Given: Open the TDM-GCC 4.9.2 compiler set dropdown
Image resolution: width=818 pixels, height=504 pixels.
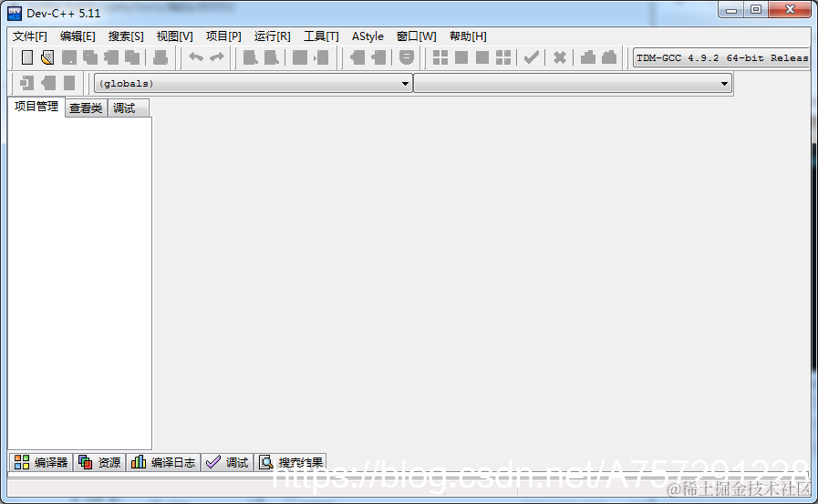Looking at the screenshot, I should coord(721,57).
